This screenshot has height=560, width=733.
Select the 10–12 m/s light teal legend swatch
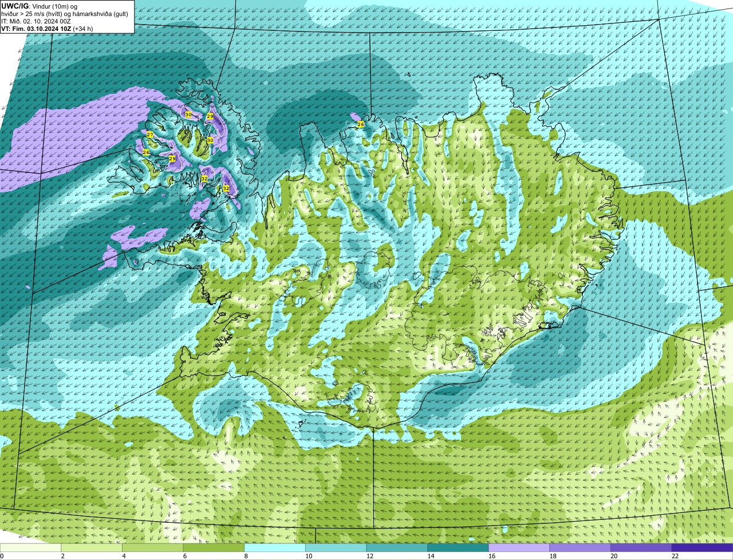pos(336,547)
